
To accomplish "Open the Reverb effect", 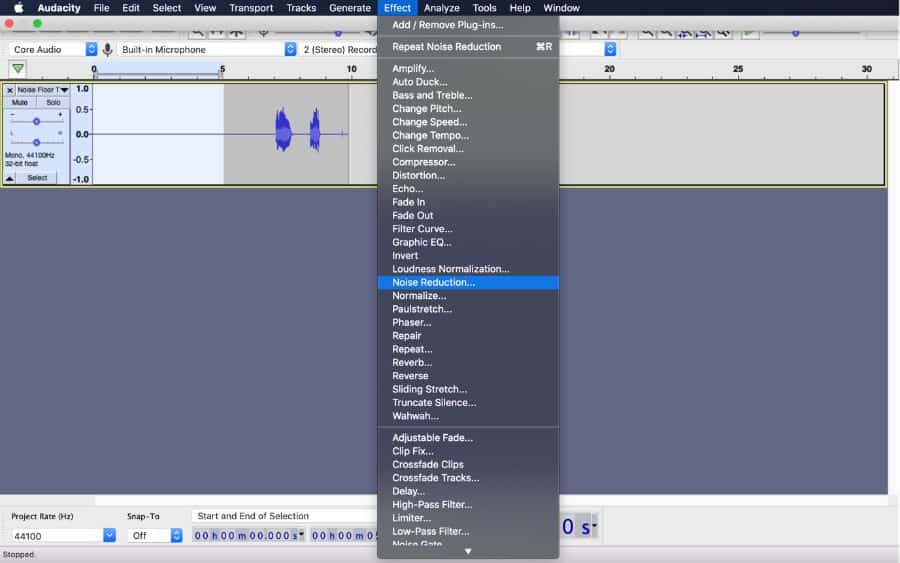I will pos(468,363).
